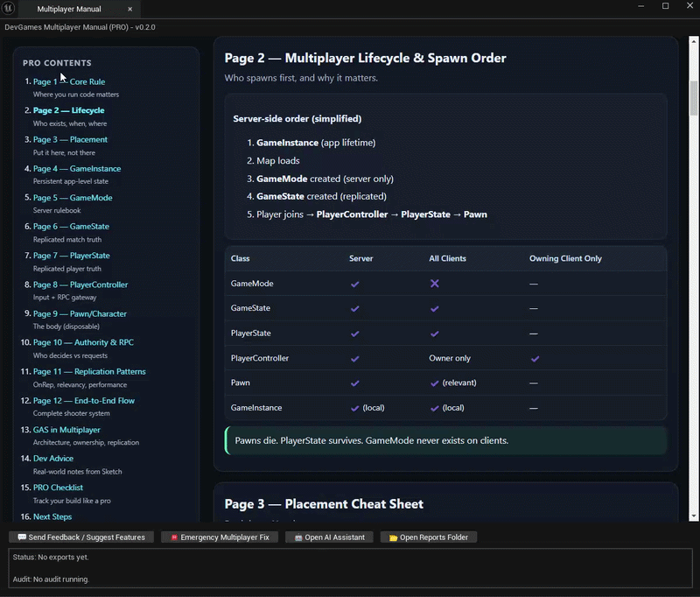The image size is (700, 597).
Task: Click the red emergency icon on Emergency Multiplayer Fix
Action: click(173, 537)
